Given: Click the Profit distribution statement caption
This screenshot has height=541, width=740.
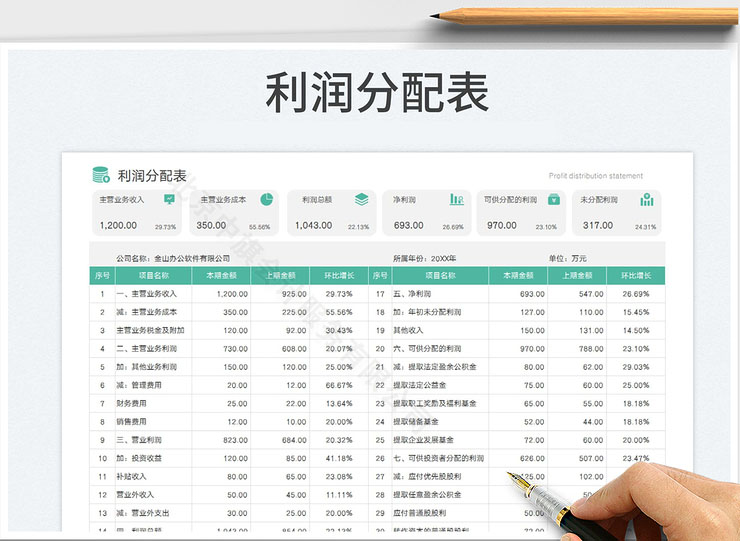Looking at the screenshot, I should (596, 176).
